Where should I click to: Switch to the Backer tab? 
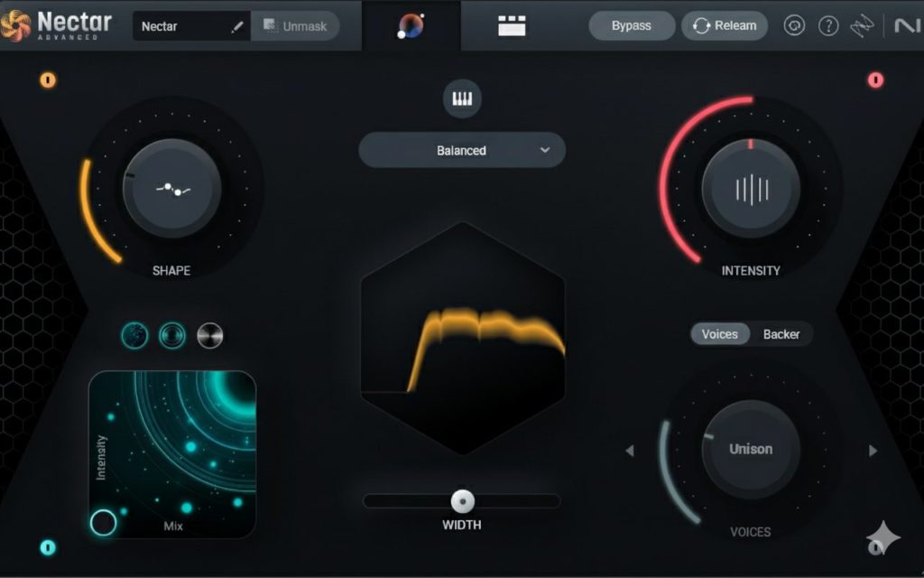coord(781,334)
